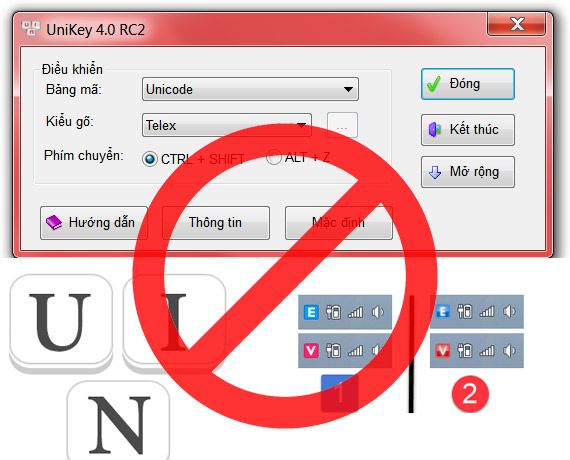Click the exit icon on Kết thúc
570x460 pixels.
pos(435,130)
